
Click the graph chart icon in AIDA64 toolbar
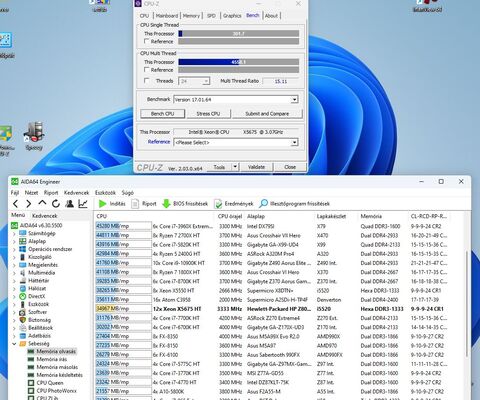pyautogui.click(x=83, y=203)
